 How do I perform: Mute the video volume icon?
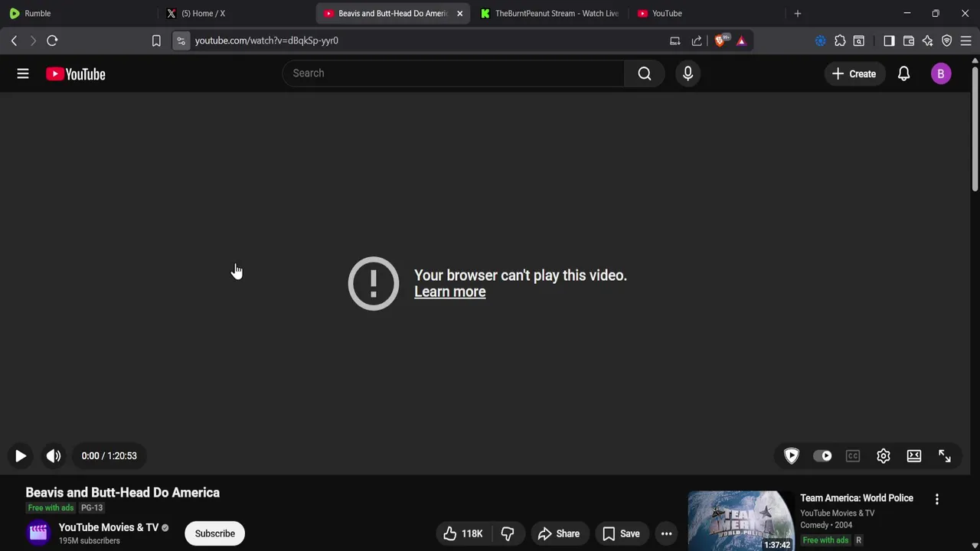(x=53, y=456)
